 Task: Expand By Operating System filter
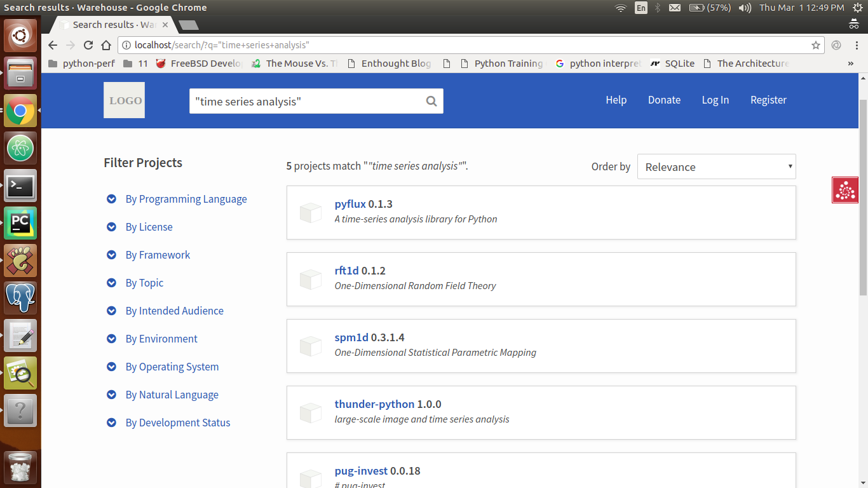click(163, 367)
